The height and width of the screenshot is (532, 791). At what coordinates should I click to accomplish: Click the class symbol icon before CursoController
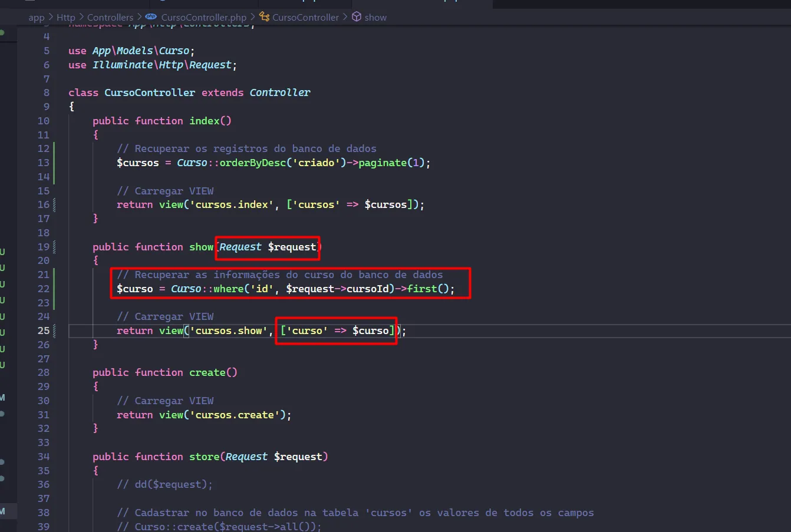pos(265,17)
